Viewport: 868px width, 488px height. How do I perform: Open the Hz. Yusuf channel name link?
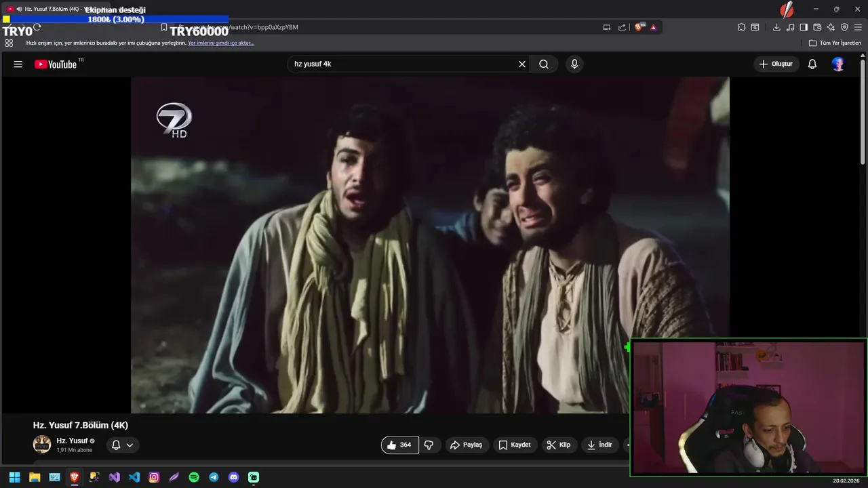point(72,441)
